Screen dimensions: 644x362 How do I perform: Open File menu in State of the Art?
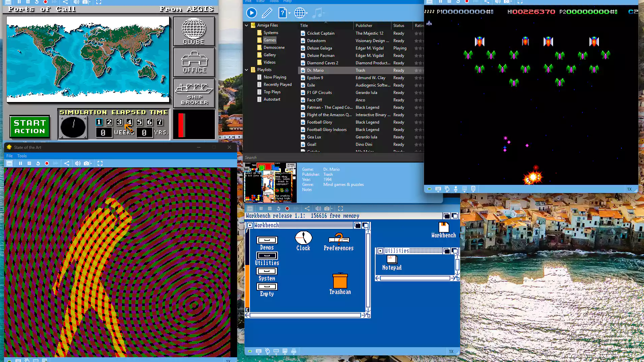pos(9,156)
